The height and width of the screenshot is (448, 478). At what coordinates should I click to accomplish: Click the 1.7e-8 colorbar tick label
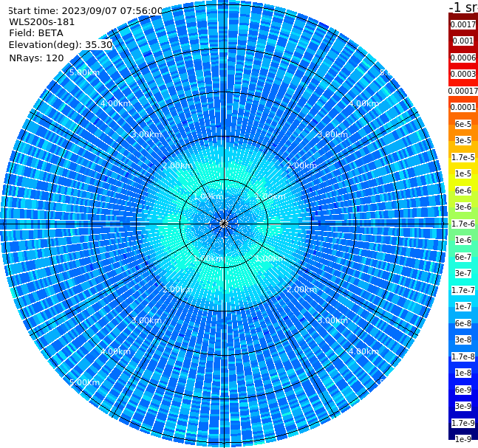[463, 356]
